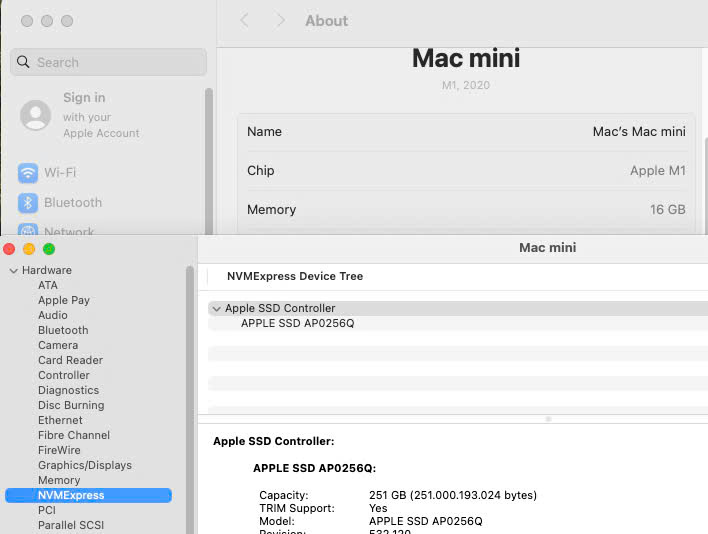Click yellow minimize button on System Information

point(29,249)
